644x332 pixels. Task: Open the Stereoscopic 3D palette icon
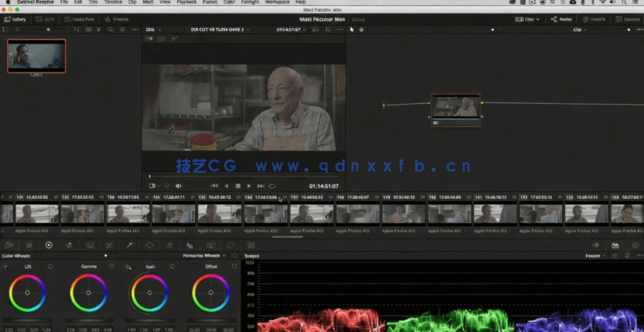[251, 245]
